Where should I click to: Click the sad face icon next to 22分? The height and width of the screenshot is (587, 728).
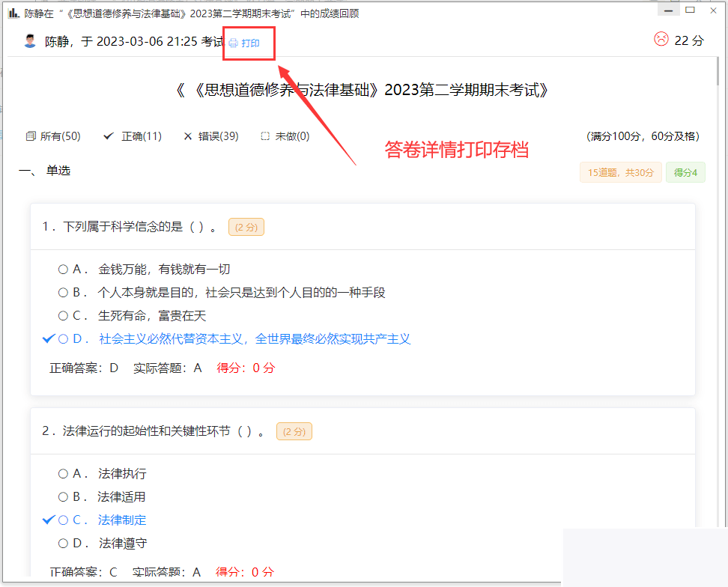pos(661,40)
